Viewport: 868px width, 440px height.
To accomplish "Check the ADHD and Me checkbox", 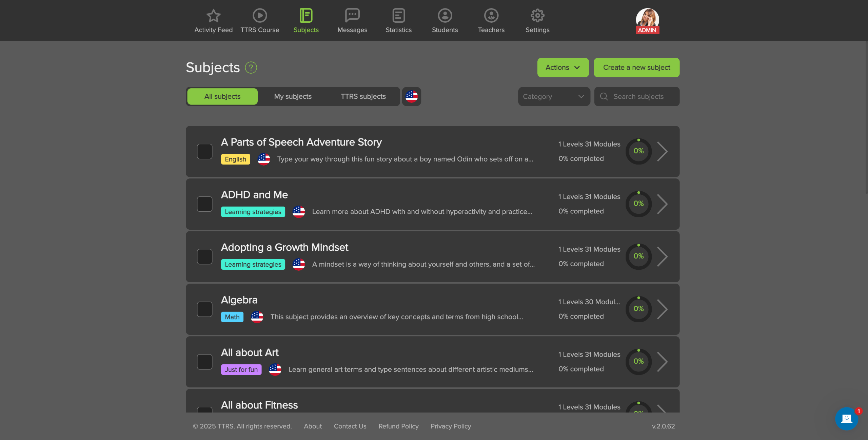I will click(x=205, y=204).
